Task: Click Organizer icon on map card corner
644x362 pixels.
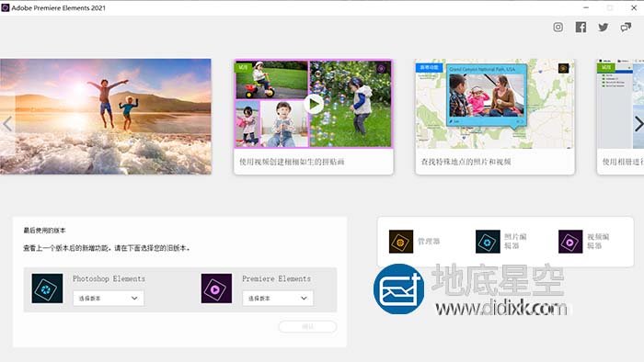Action: (563, 69)
